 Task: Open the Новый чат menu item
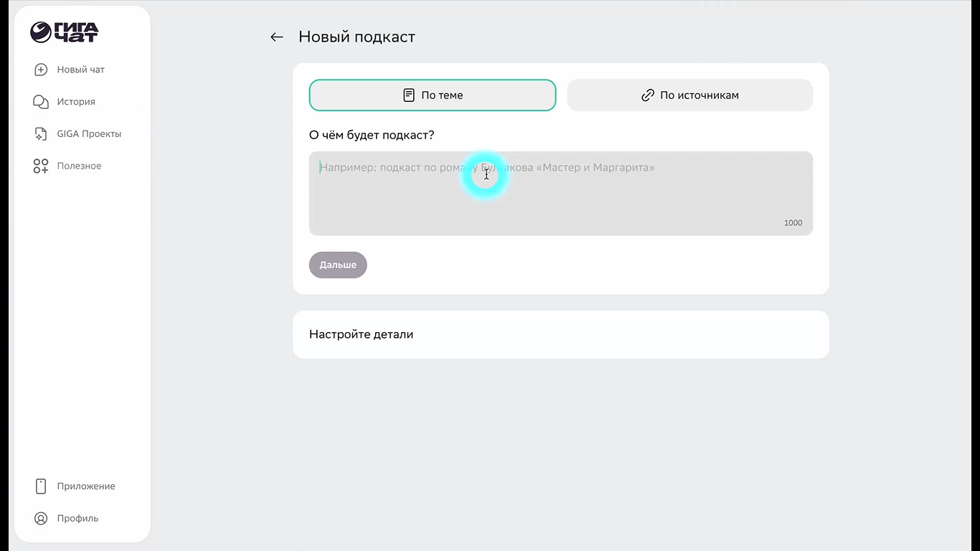81,70
